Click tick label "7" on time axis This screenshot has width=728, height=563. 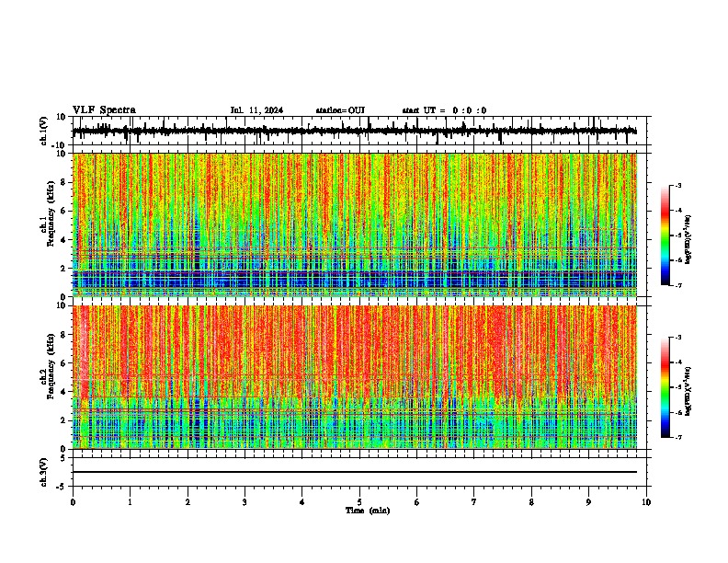[474, 502]
